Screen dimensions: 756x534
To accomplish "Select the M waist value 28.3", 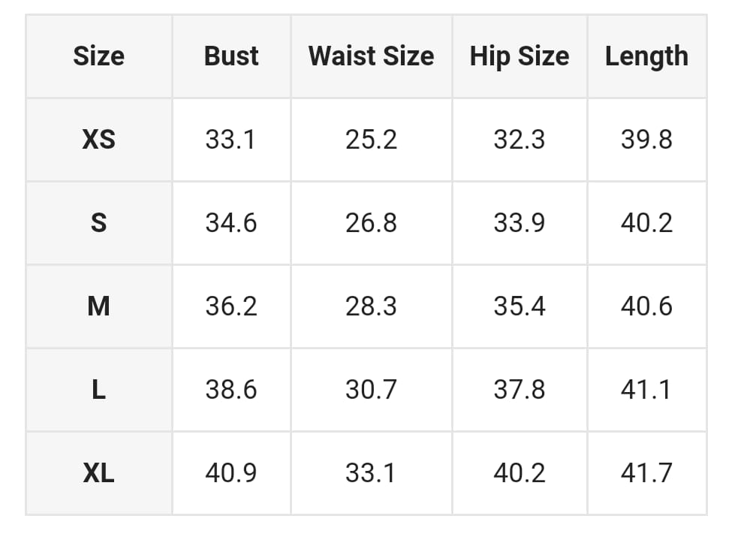I will pyautogui.click(x=371, y=306).
